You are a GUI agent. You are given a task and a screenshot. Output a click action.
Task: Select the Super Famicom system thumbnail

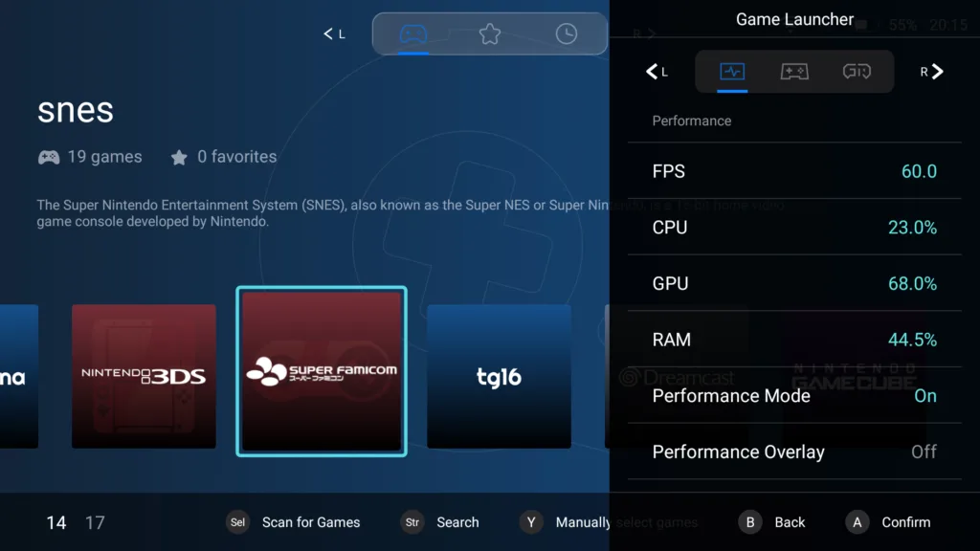(322, 372)
